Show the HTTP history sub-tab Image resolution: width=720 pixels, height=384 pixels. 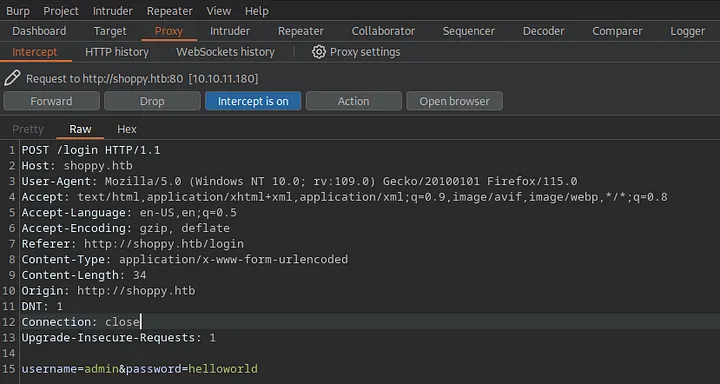click(117, 52)
